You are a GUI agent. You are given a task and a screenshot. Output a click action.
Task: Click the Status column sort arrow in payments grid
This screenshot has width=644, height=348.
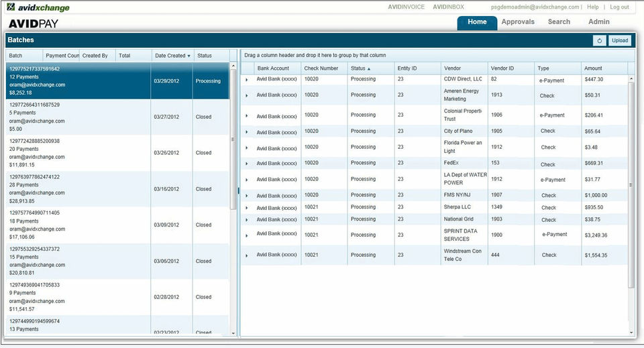369,68
